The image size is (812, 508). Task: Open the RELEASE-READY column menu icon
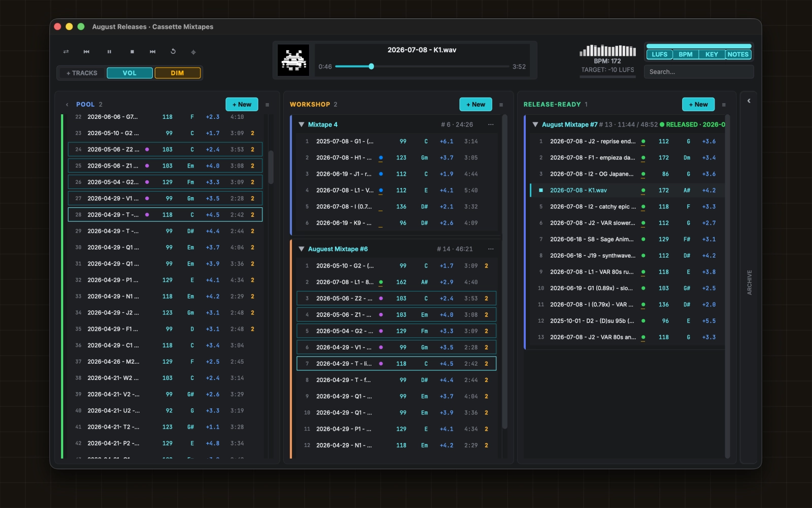tap(724, 105)
